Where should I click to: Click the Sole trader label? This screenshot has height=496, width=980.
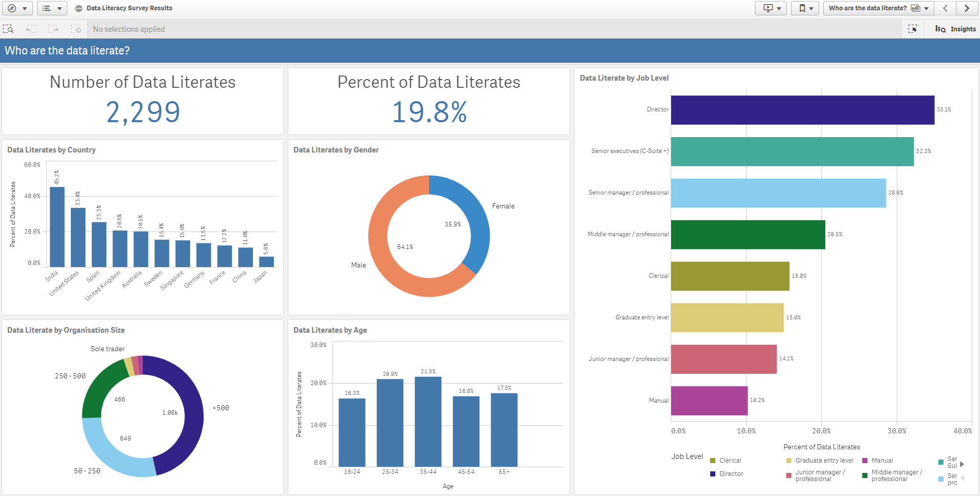[107, 349]
